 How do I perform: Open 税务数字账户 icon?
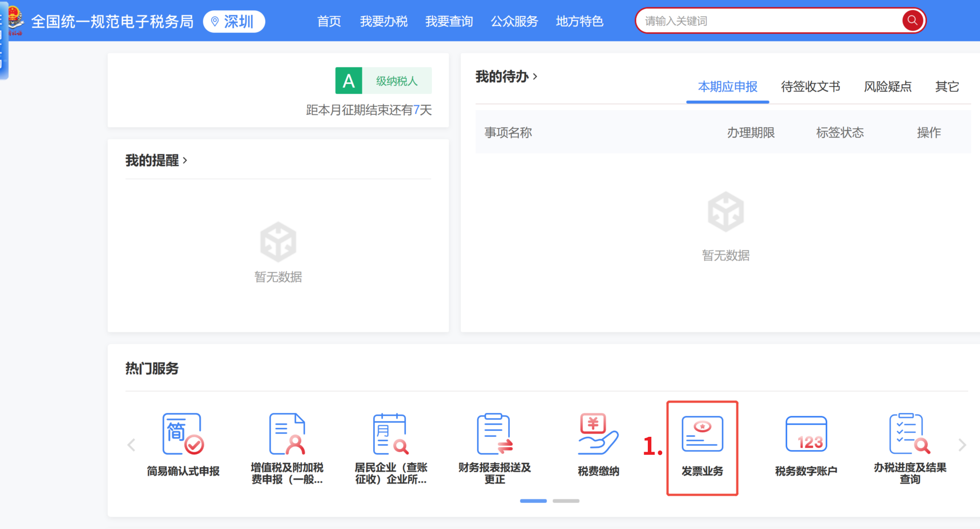coord(806,435)
